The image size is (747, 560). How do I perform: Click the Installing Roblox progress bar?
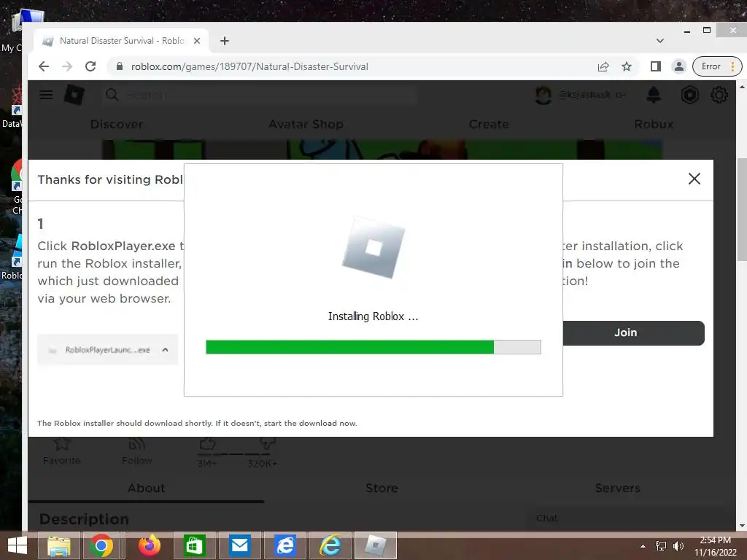coord(373,347)
